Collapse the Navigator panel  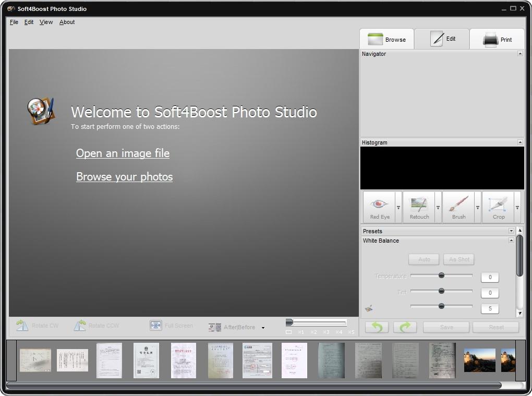(520, 53)
